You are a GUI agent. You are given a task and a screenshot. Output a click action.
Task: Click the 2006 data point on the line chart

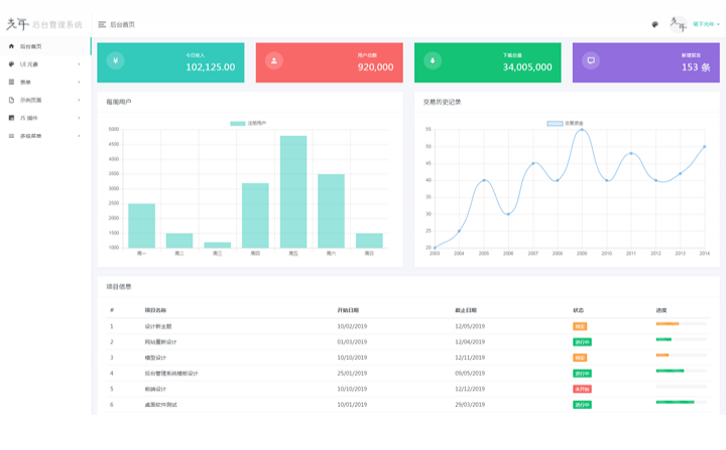coord(508,214)
